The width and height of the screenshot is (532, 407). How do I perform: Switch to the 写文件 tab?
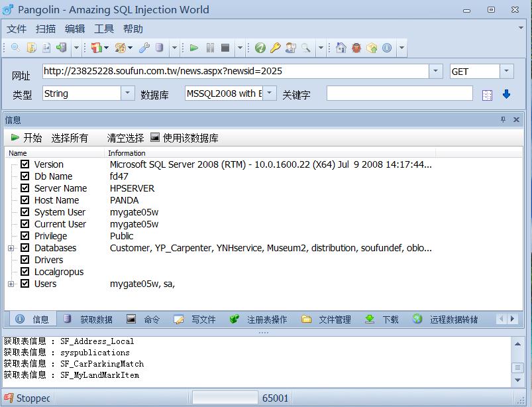[x=195, y=319]
